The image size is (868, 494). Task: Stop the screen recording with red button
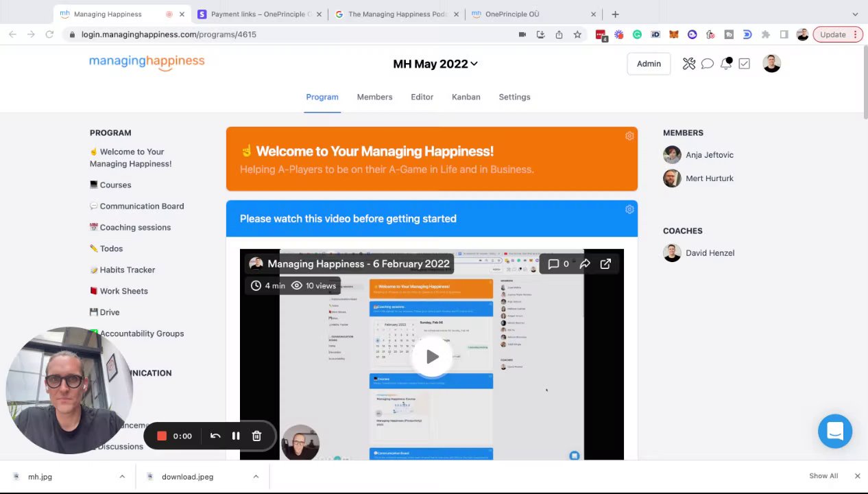[x=162, y=436]
